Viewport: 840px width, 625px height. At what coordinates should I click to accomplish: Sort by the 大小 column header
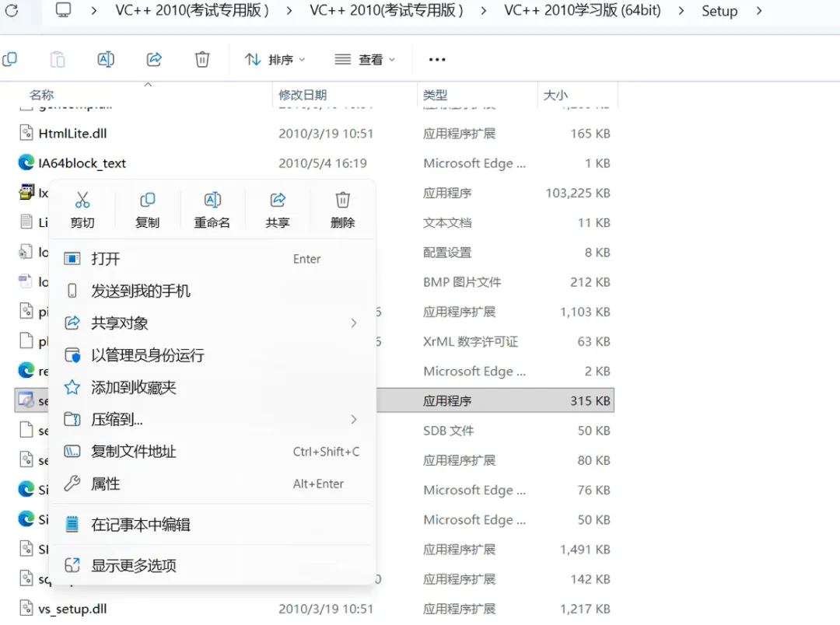(x=555, y=95)
